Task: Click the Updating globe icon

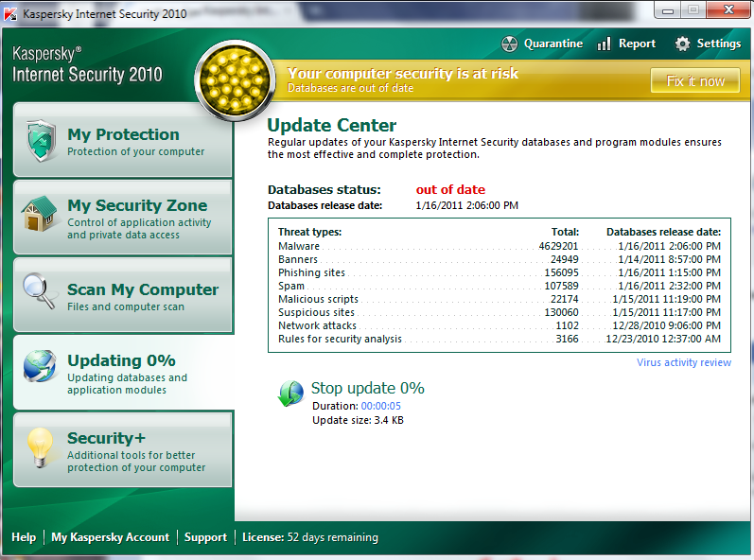Action: tap(40, 366)
